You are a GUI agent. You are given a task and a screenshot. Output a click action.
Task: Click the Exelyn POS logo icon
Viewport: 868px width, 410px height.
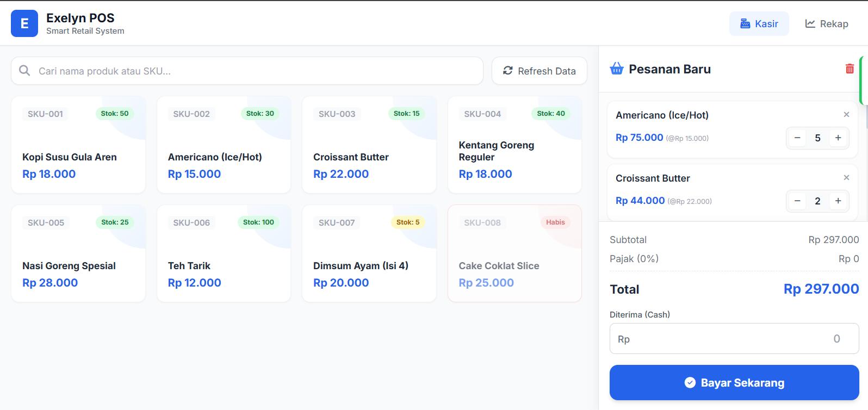point(24,23)
